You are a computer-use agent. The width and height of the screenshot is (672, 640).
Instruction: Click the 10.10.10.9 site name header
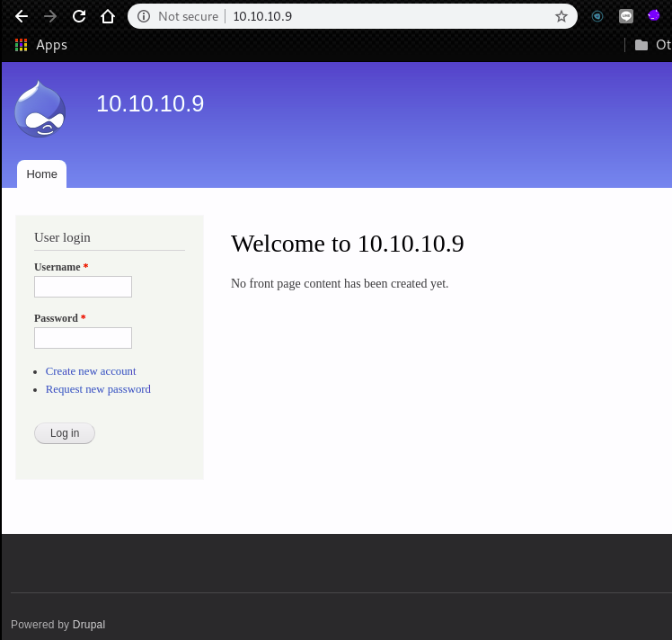coord(150,104)
